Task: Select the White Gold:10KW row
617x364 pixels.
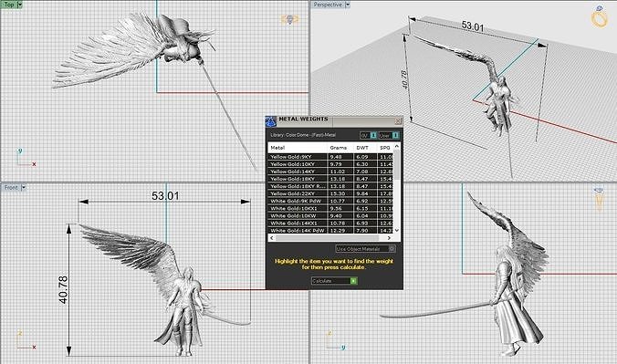Action: click(x=330, y=215)
